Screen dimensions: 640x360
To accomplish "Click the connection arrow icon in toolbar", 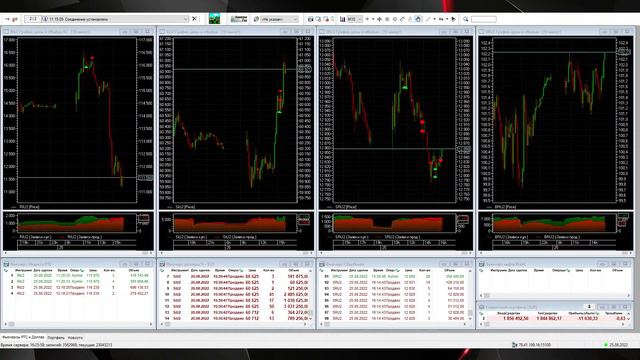I will 7,19.
